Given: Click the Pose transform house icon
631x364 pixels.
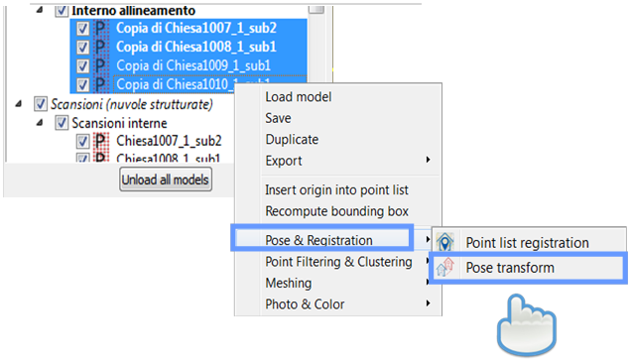Looking at the screenshot, I should 445,267.
